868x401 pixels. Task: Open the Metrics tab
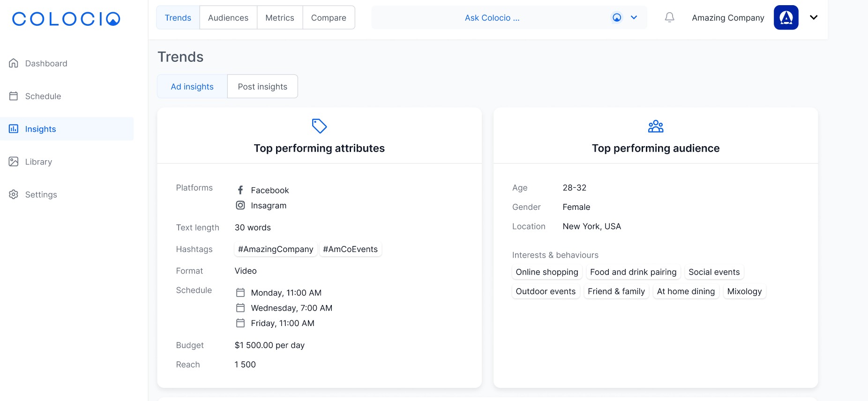[x=280, y=18]
